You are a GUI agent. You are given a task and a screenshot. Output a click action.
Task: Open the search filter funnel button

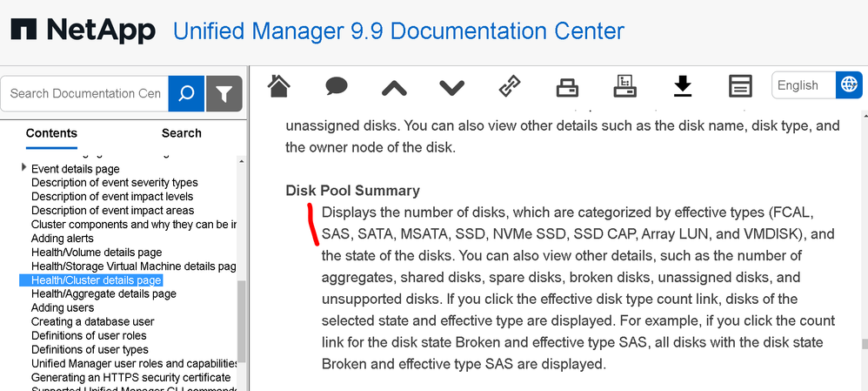[224, 93]
